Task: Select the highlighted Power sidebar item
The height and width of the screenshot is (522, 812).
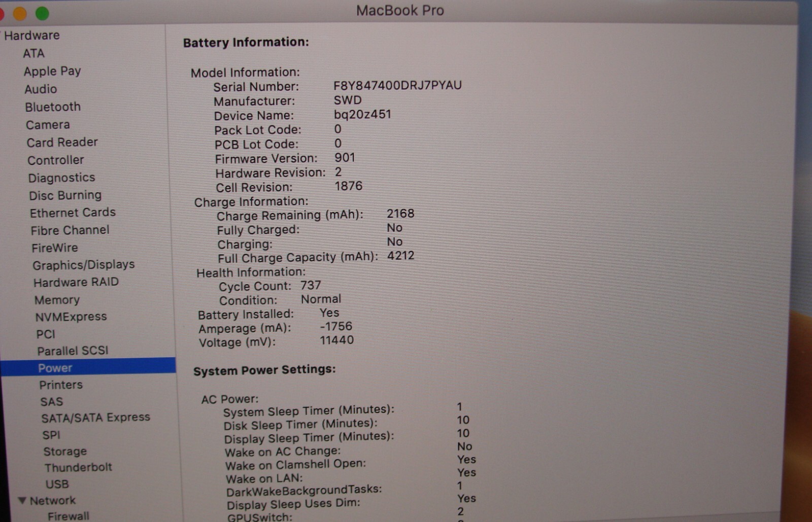Action: point(88,367)
